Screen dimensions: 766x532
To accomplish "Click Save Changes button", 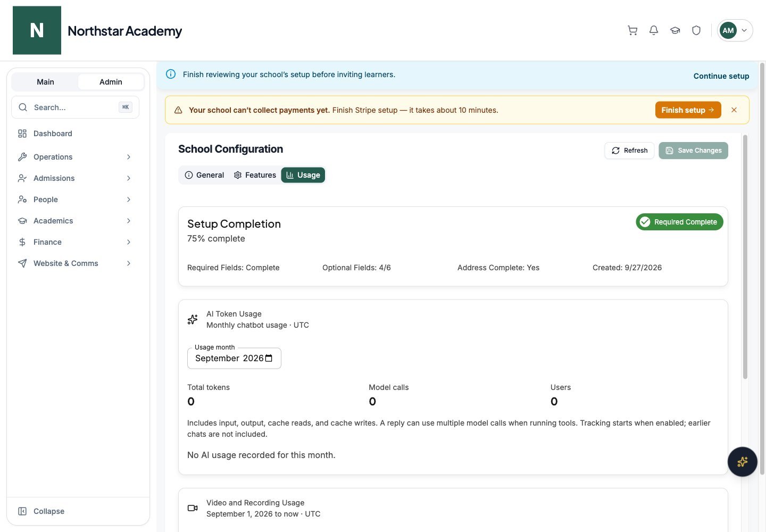I will (x=693, y=151).
